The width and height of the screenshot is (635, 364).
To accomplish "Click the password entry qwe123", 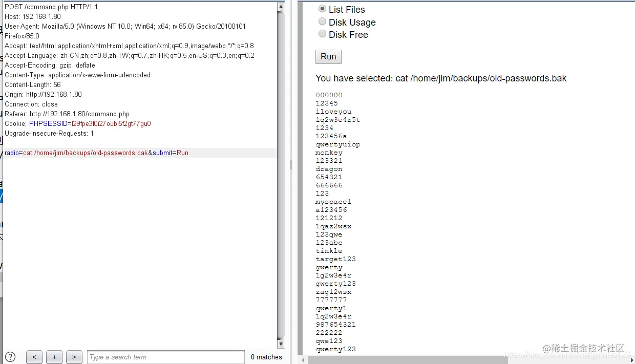I will [329, 341].
